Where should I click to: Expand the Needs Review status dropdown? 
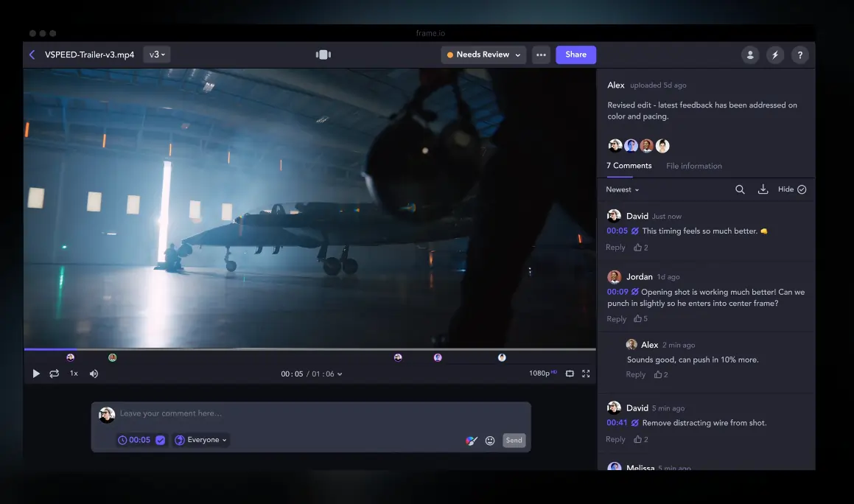click(x=483, y=54)
